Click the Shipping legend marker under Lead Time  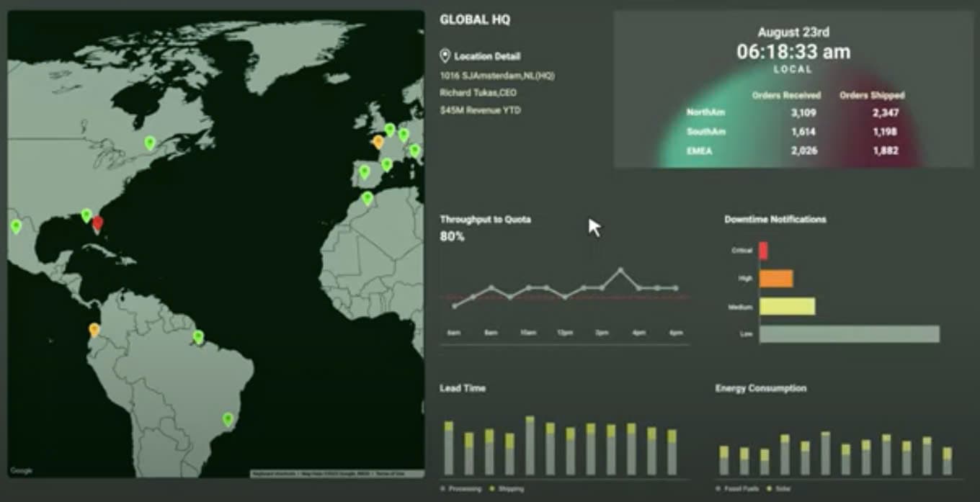point(491,489)
